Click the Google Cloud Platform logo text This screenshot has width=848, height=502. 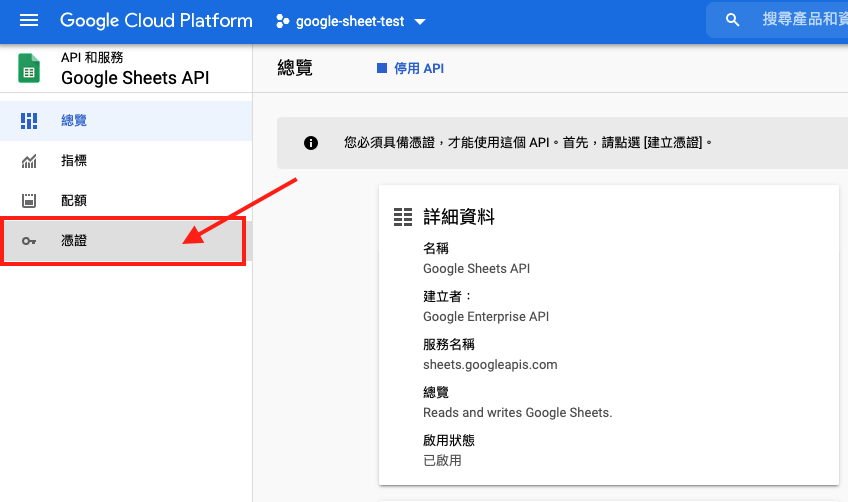point(156,21)
